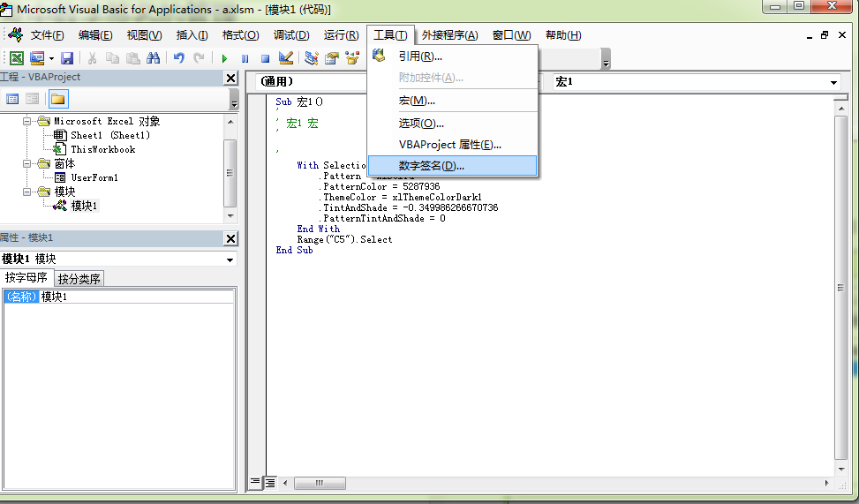Screen dimensions: 859x504
Task: Click the Range("C5").Select code line
Action: pyautogui.click(x=344, y=239)
